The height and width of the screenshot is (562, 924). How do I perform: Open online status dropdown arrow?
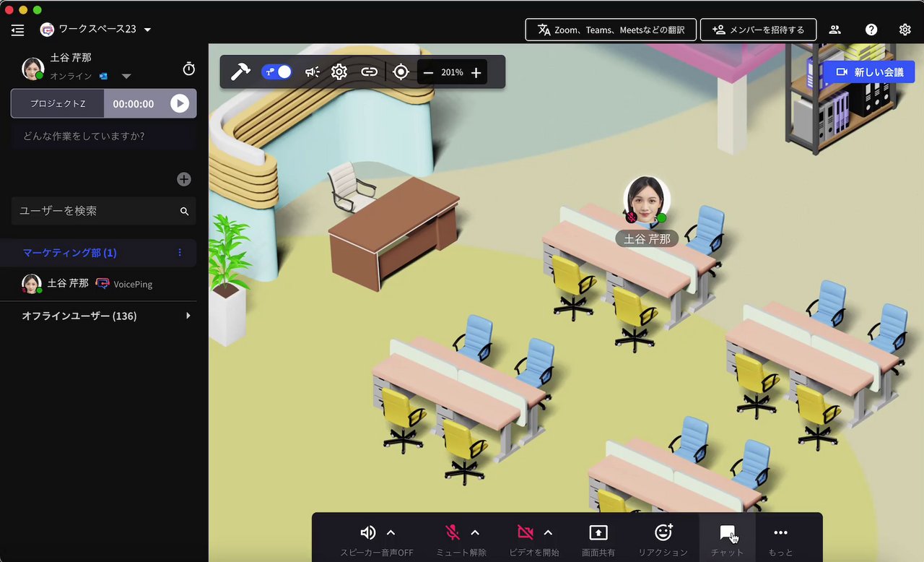(126, 76)
